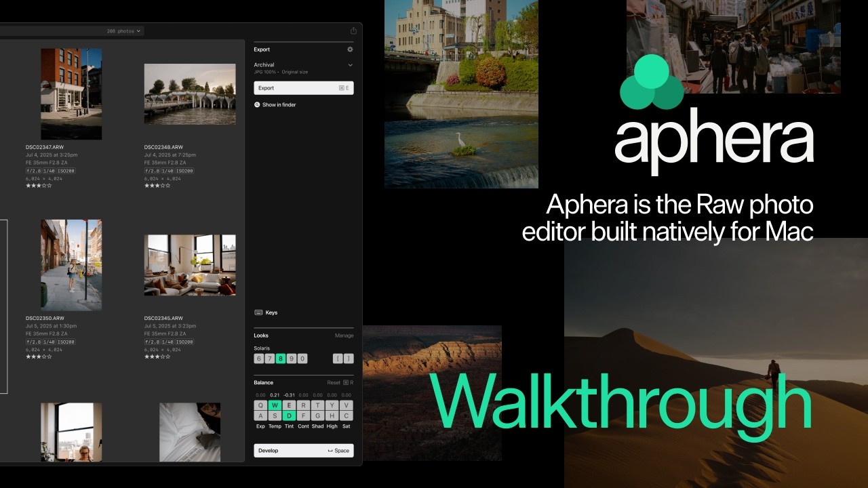Click the Temp value 0.21
This screenshot has height=488, width=868.
coord(275,394)
